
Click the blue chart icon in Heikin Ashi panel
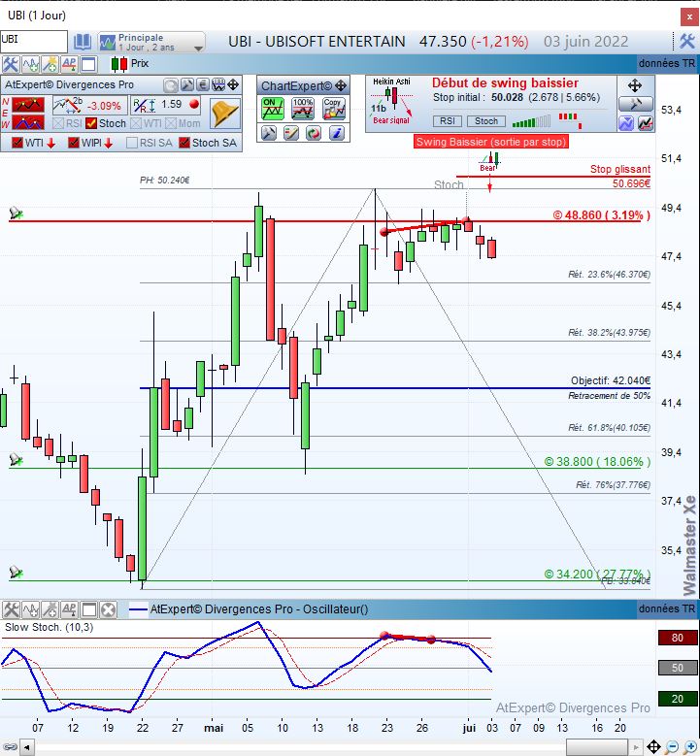coord(626,123)
